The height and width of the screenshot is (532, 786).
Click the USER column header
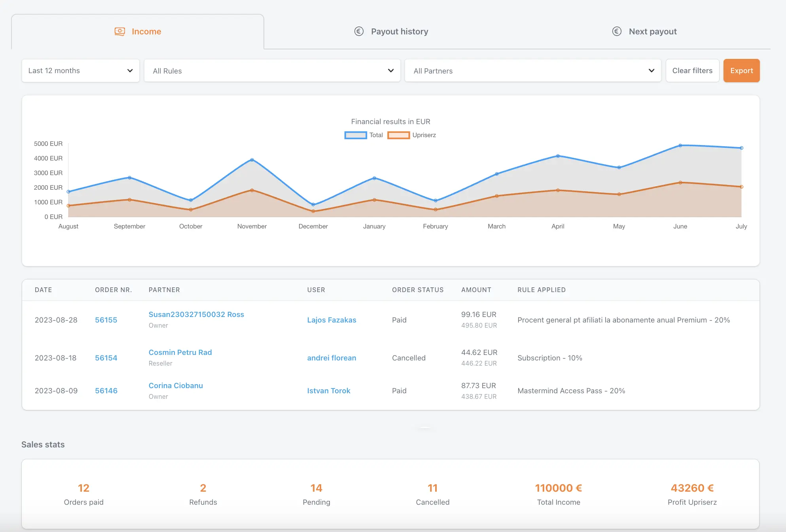[x=316, y=290]
